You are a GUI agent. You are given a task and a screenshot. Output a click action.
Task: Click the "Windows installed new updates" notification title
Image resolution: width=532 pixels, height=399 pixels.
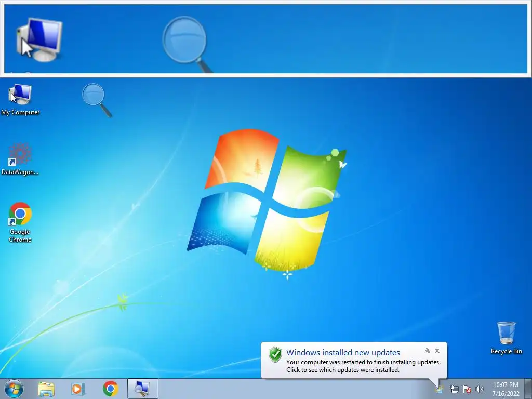(343, 353)
